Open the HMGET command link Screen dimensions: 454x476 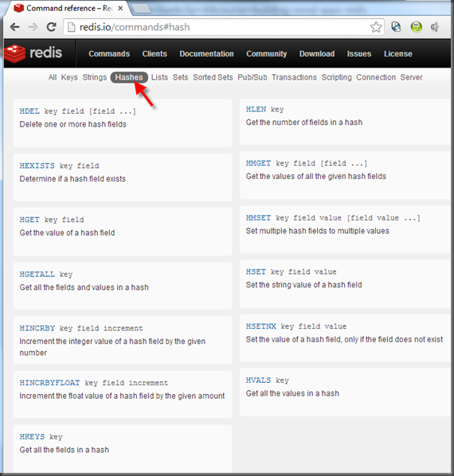click(258, 163)
